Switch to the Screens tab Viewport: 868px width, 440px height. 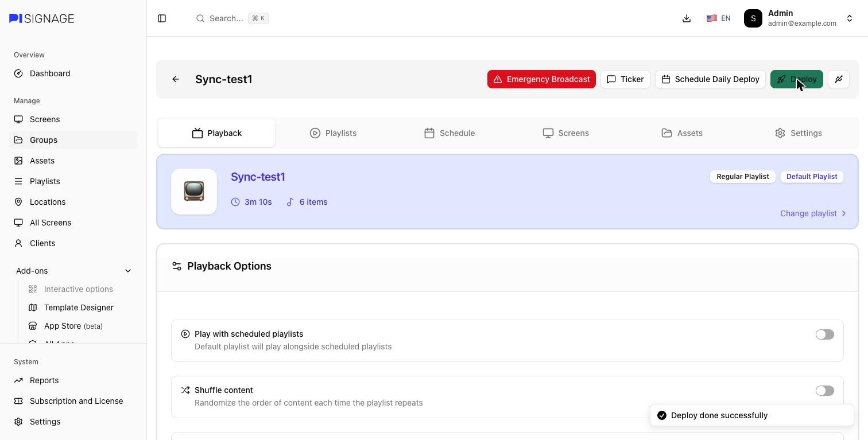coord(566,133)
